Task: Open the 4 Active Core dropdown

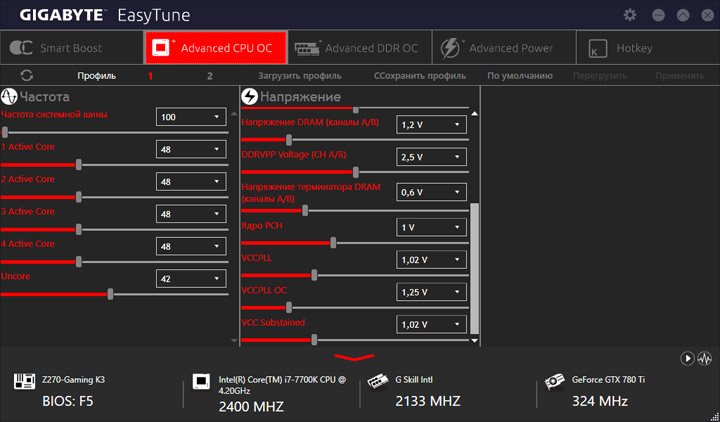Action: coord(191,246)
